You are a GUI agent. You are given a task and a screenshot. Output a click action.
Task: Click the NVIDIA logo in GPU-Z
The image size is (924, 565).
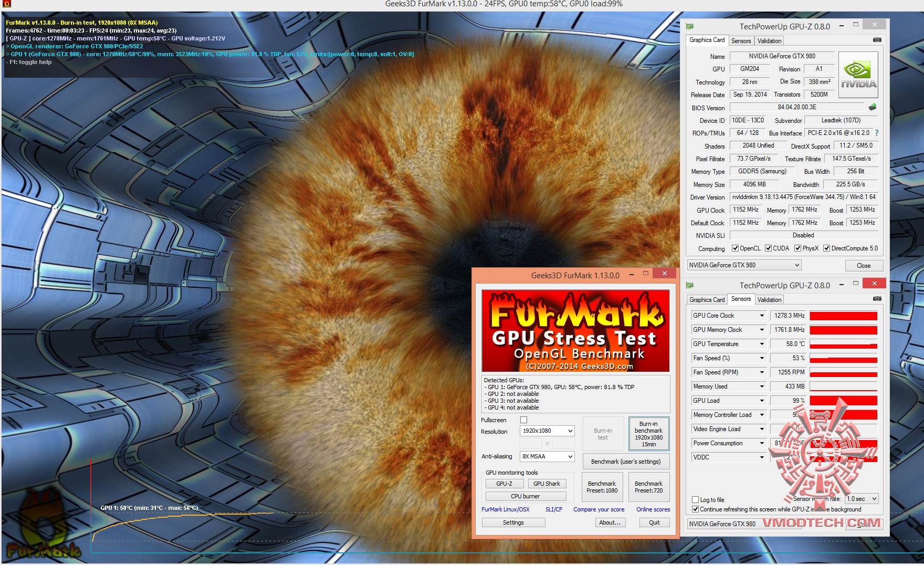pos(858,75)
